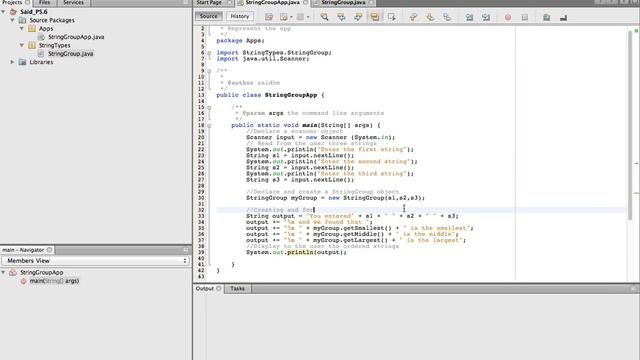Click the Source Packages folder icon
Viewport: 640px width, 360px height.
[22, 20]
